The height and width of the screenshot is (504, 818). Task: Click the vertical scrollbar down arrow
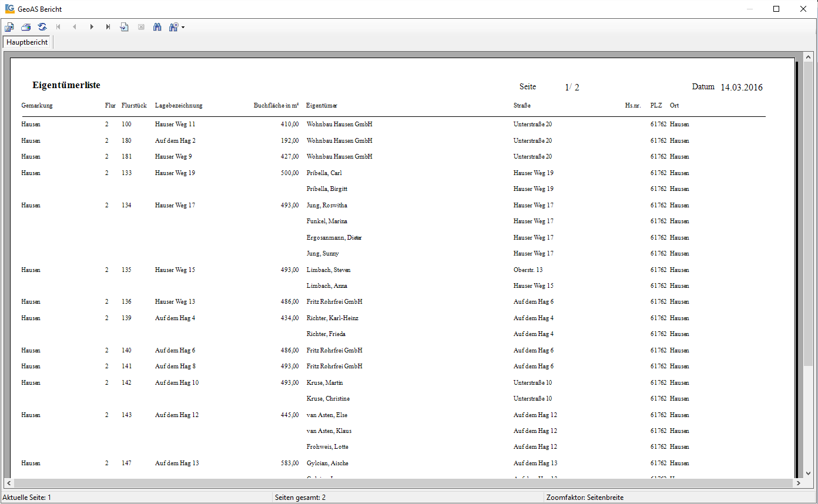coord(808,472)
